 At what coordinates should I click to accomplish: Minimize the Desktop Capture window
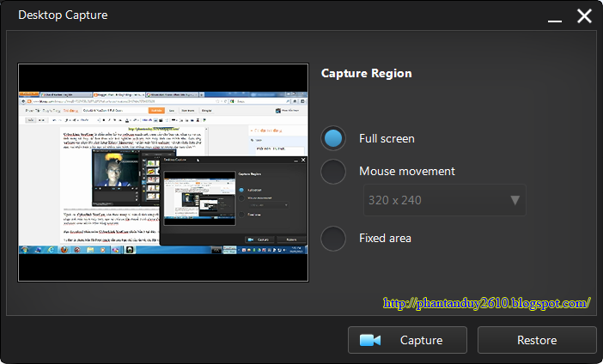pyautogui.click(x=555, y=21)
